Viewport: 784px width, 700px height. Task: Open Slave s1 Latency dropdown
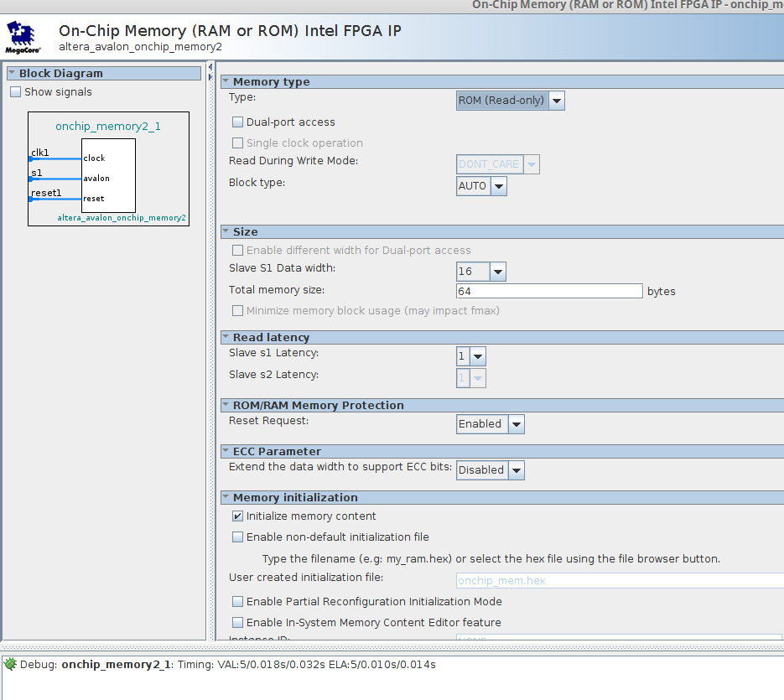tap(470, 356)
